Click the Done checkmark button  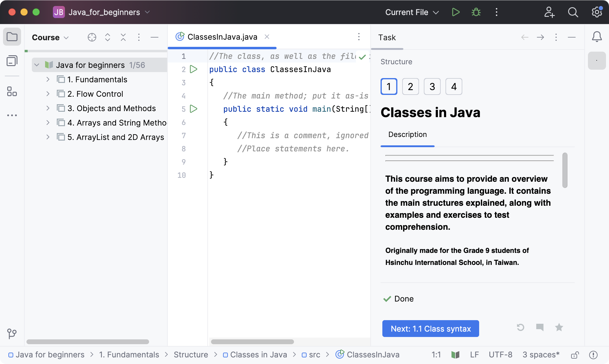(x=387, y=299)
